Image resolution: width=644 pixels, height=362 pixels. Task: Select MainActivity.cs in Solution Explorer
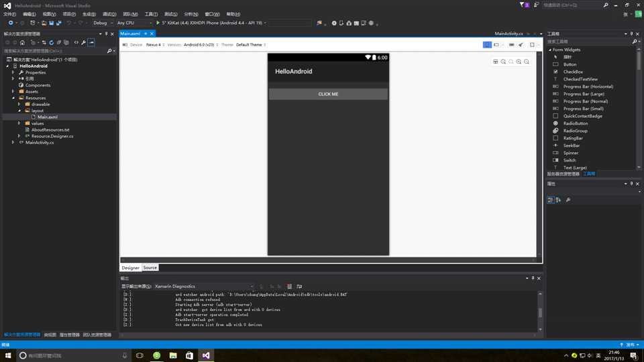point(40,142)
